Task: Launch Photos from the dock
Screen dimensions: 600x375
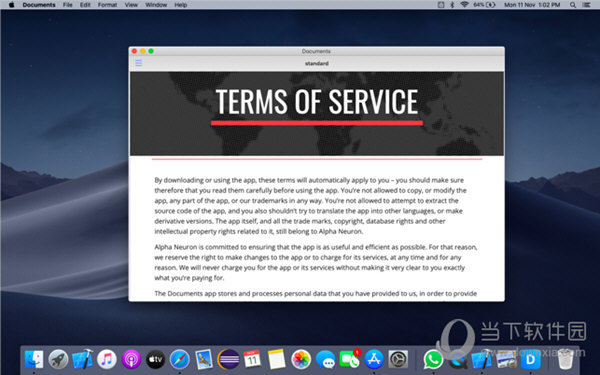Action: (301, 360)
